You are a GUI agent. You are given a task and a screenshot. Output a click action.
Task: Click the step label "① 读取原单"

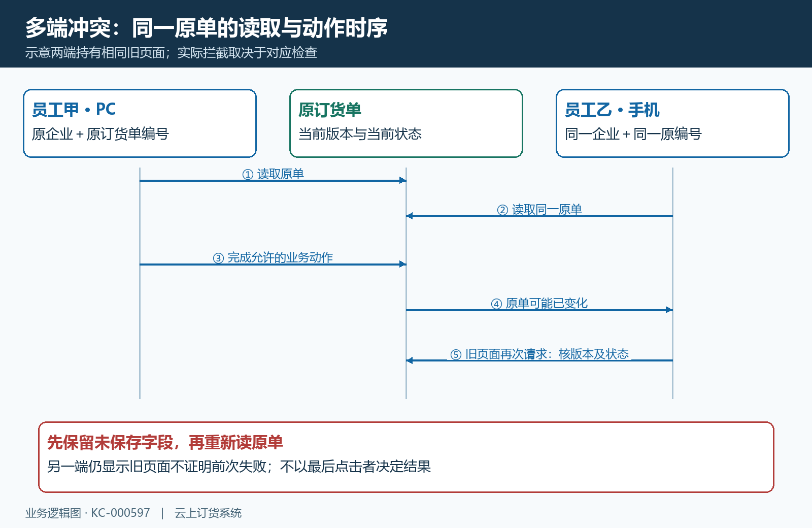click(x=273, y=174)
